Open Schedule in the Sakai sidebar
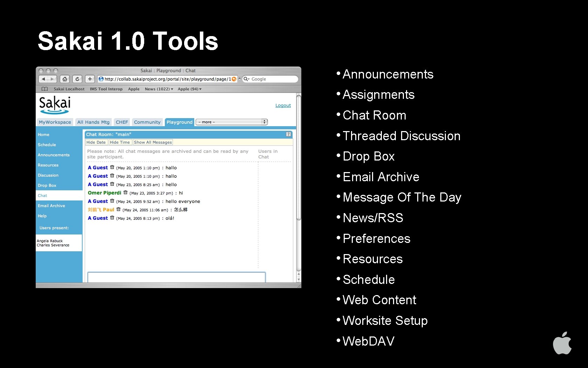The image size is (588, 368). point(47,145)
